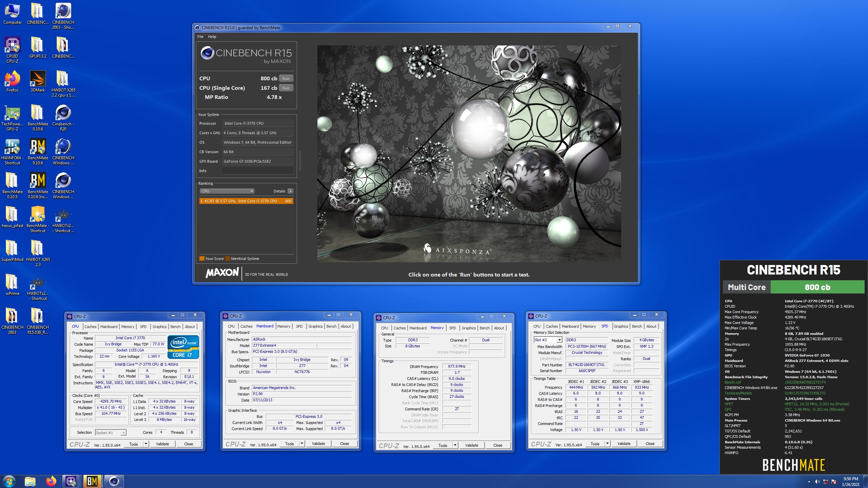
Task: Switch to CPU-Z taskbar button
Action: click(71, 481)
